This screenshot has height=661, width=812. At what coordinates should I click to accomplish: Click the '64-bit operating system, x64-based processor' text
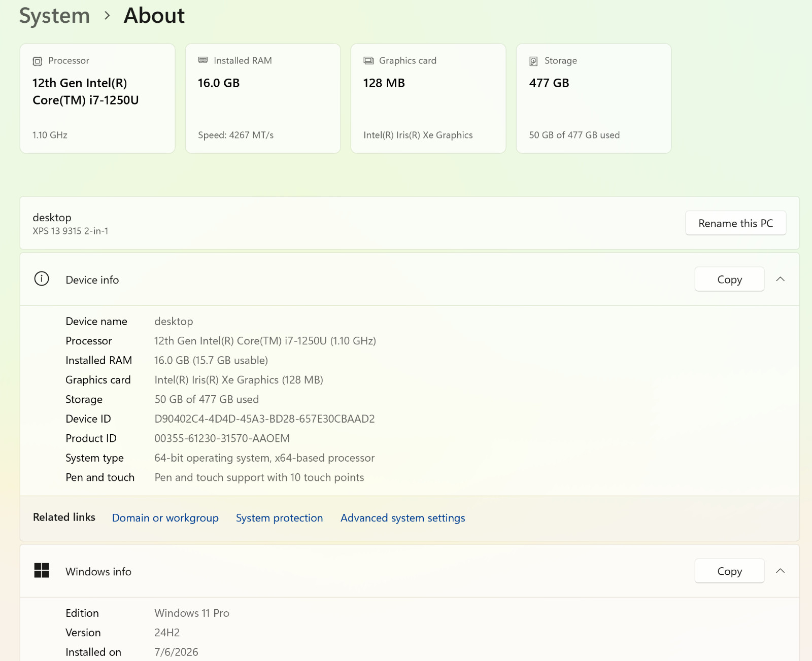click(x=264, y=458)
